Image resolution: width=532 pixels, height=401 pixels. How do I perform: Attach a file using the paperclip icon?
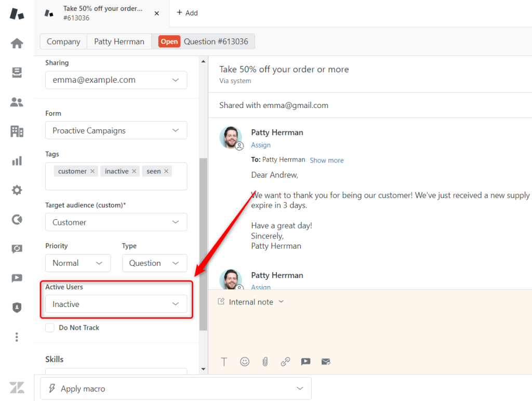265,362
